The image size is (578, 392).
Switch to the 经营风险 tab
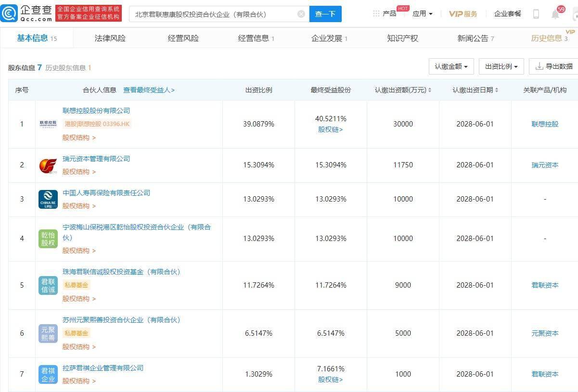[183, 38]
